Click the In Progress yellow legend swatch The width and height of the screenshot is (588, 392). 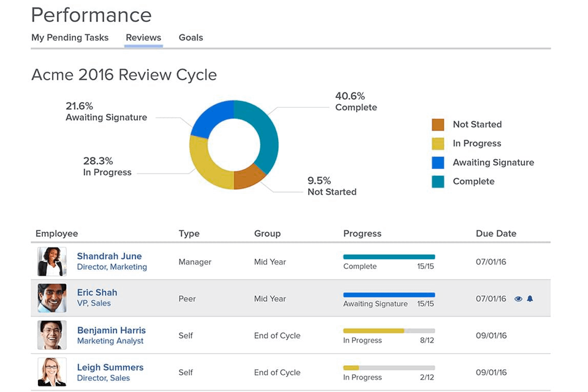coord(438,144)
